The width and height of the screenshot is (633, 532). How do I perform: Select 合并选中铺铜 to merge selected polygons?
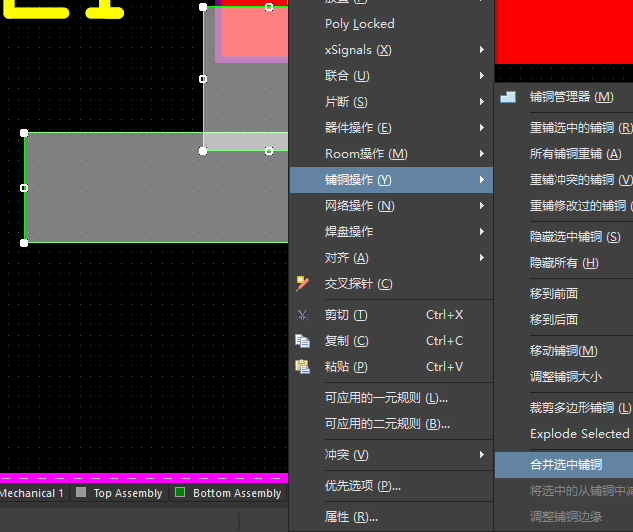point(566,465)
